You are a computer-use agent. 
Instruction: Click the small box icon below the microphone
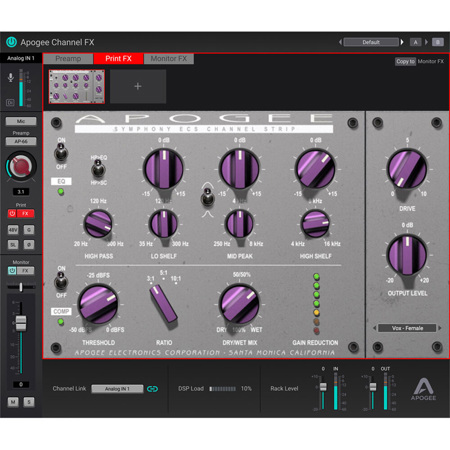10,102
